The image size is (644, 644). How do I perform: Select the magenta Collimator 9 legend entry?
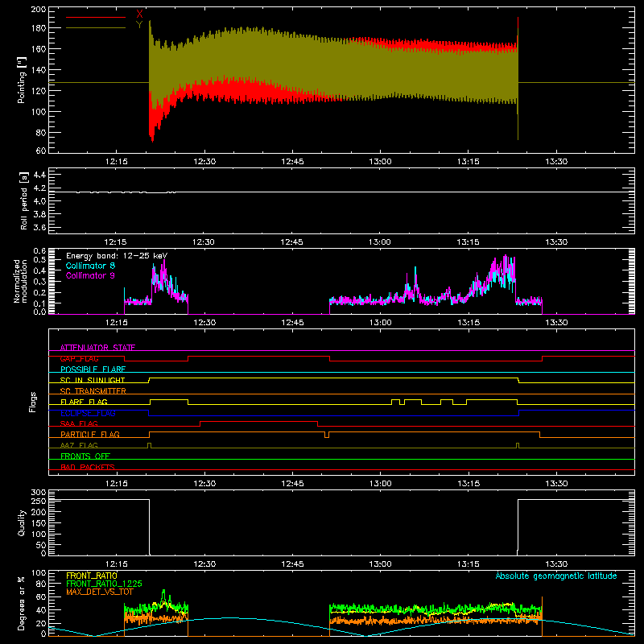[x=90, y=275]
